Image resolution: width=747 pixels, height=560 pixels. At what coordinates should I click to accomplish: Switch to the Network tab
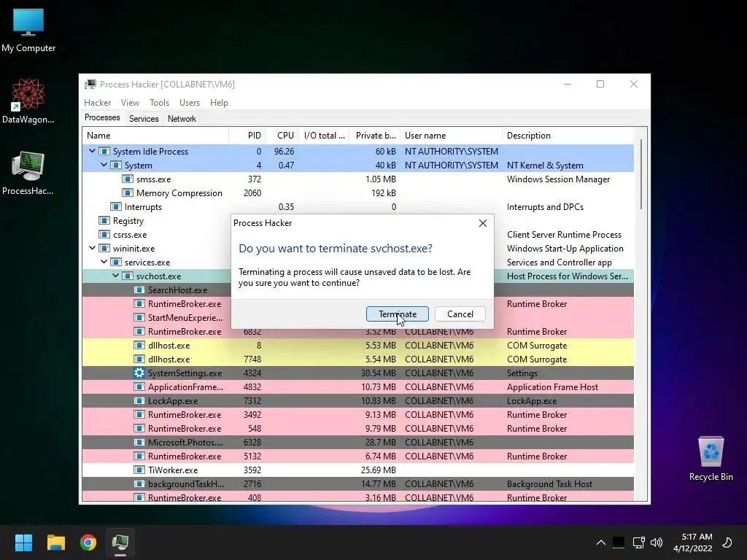point(182,119)
